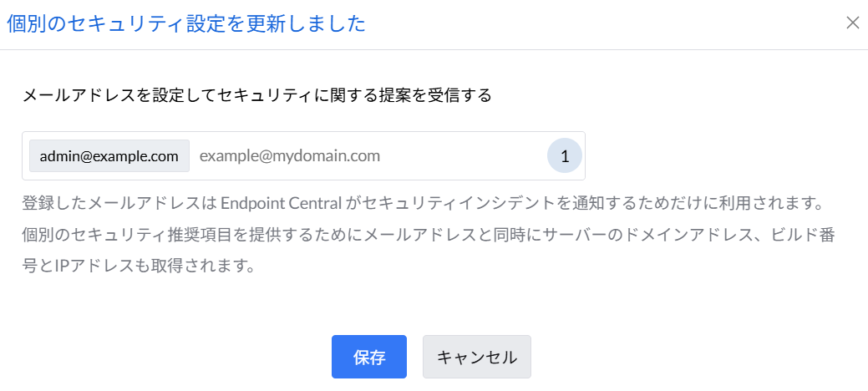Select the admin@example.com email chip
The image size is (868, 391).
(x=109, y=155)
